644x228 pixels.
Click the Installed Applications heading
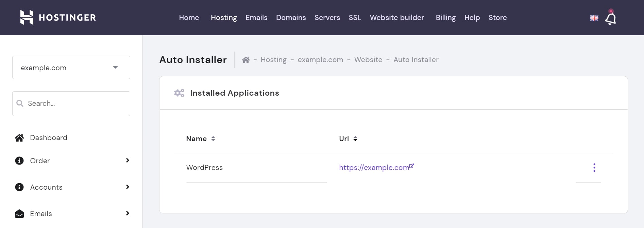pos(235,93)
